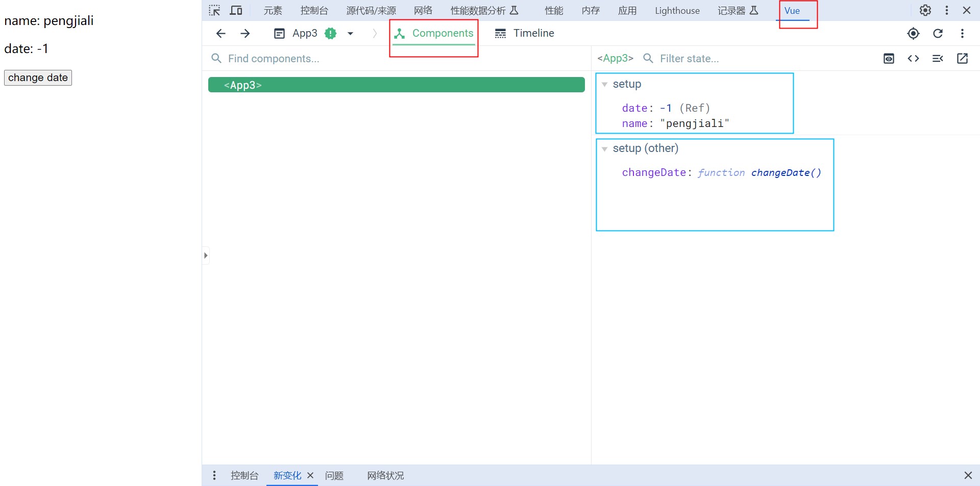Click the show render code icon
Image resolution: width=980 pixels, height=486 pixels.
point(913,59)
